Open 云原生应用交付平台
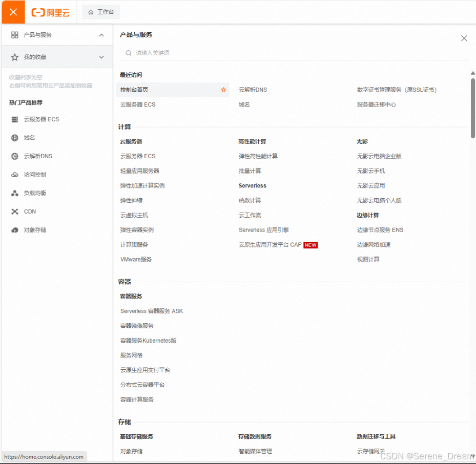Viewport: 476px width, 464px height. tap(145, 370)
